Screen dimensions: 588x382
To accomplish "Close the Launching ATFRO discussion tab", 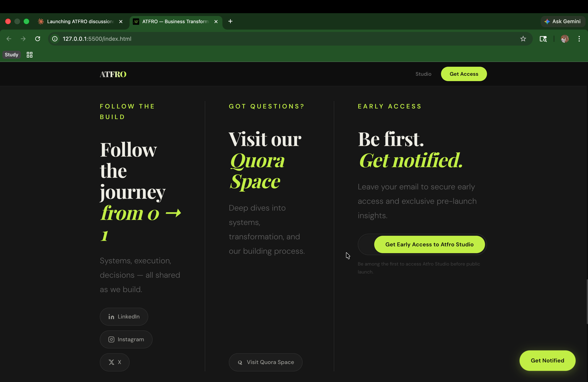I will [121, 21].
